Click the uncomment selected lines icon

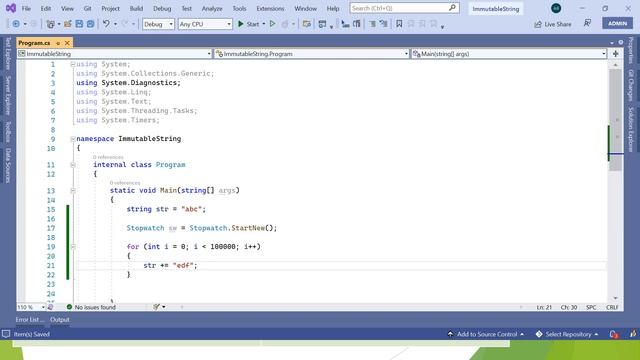coord(357,24)
